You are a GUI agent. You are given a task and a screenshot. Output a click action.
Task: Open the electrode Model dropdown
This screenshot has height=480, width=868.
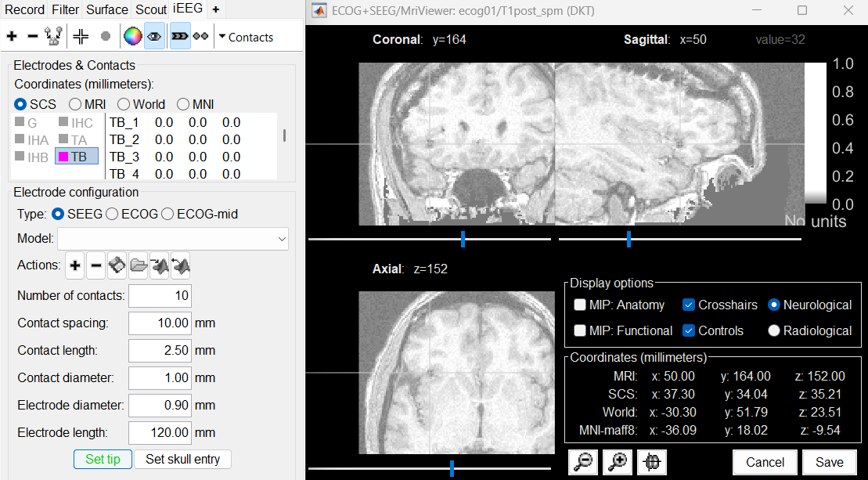point(172,239)
